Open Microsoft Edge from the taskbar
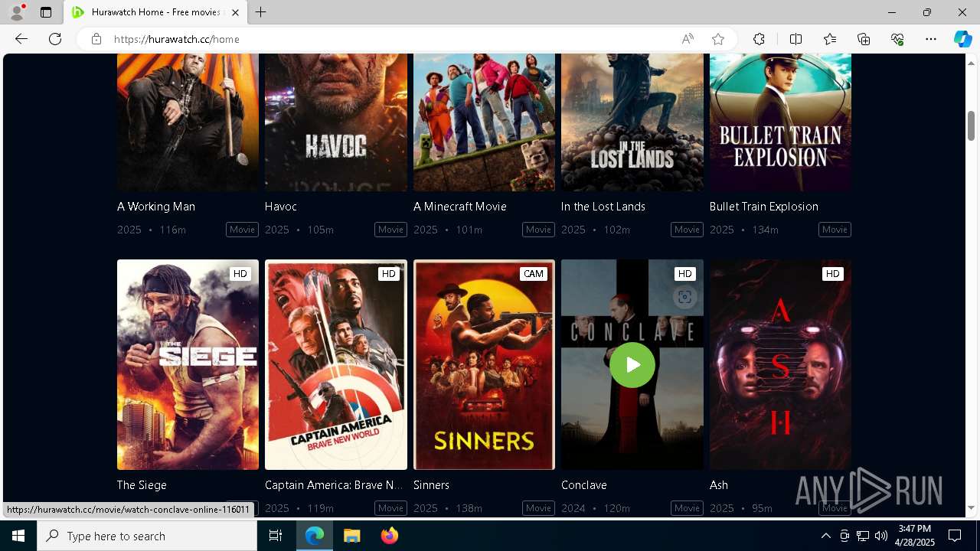Screen dimensions: 980x551 point(315,536)
